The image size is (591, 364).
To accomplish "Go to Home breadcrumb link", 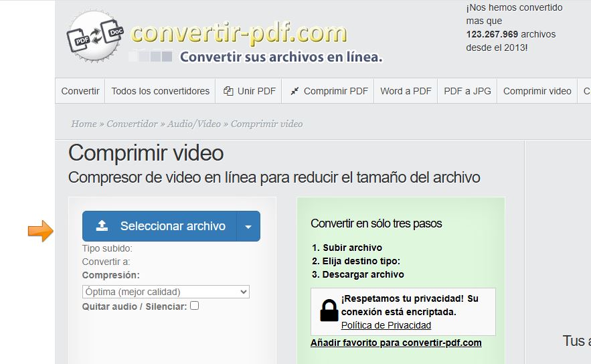I will [84, 124].
